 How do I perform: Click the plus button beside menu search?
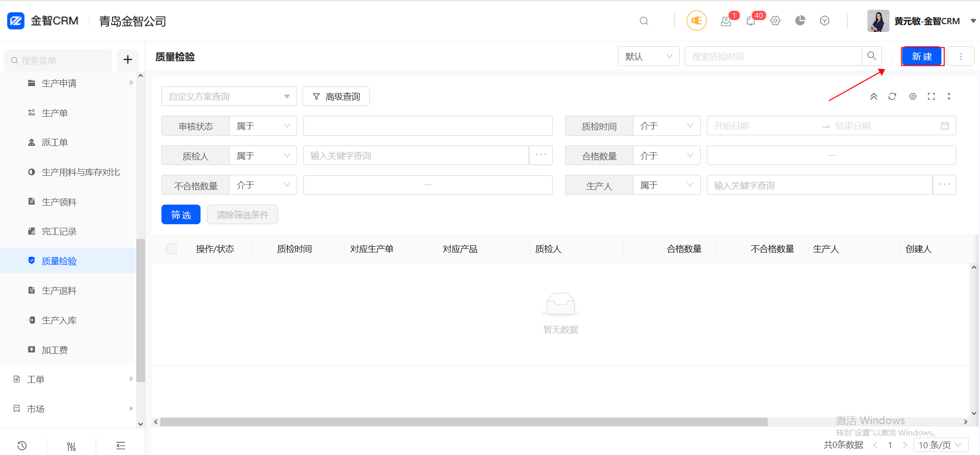(128, 60)
